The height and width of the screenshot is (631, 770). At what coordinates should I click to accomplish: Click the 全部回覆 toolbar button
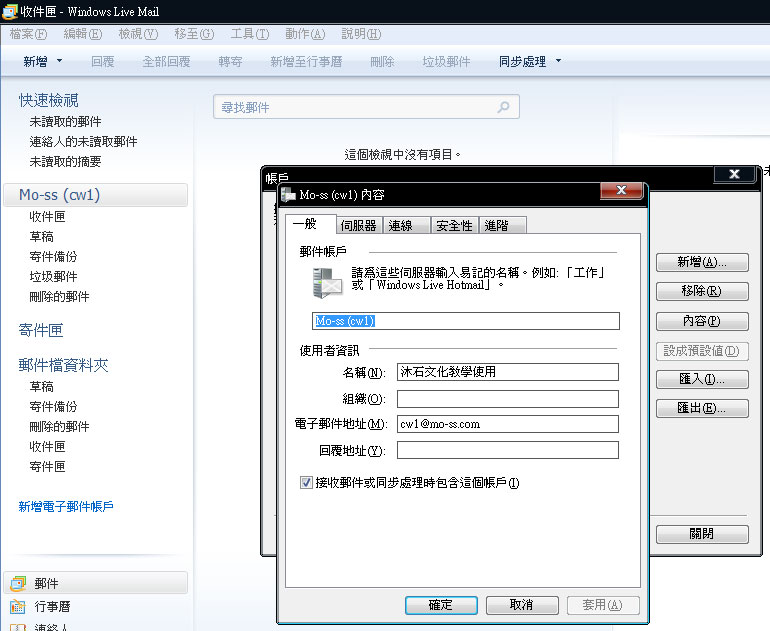tap(166, 61)
